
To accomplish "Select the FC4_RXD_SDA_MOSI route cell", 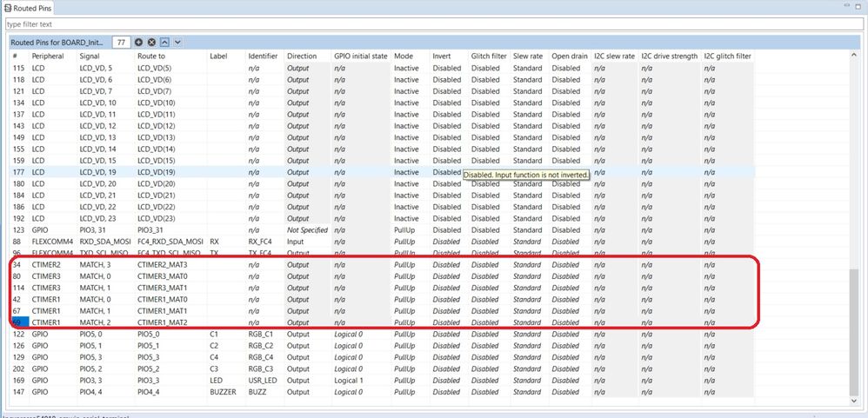I will [170, 242].
